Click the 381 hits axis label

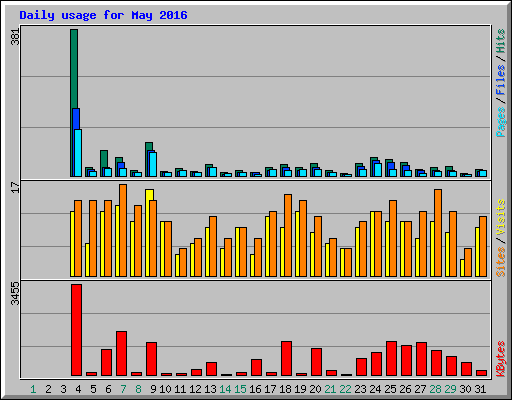pyautogui.click(x=15, y=37)
